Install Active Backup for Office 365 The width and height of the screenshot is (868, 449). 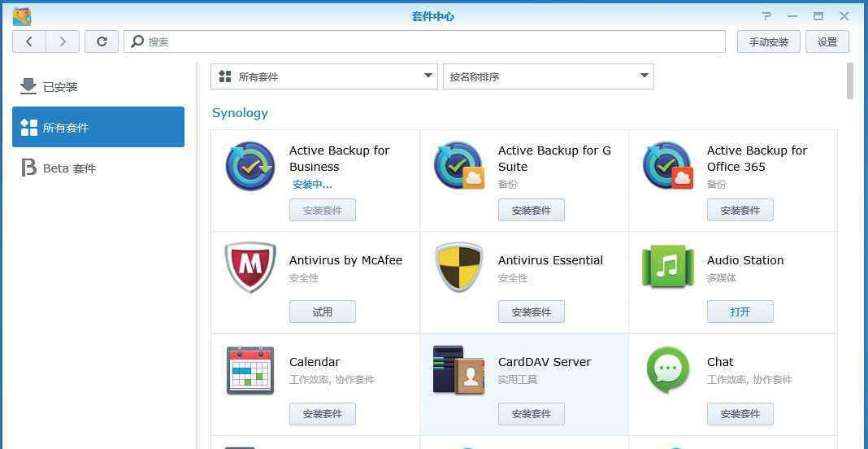point(740,210)
